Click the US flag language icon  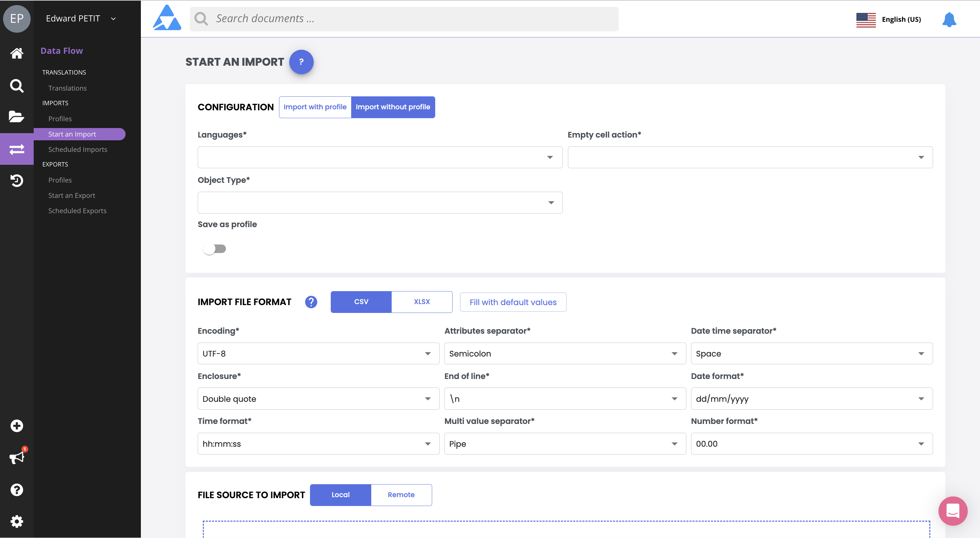(866, 19)
